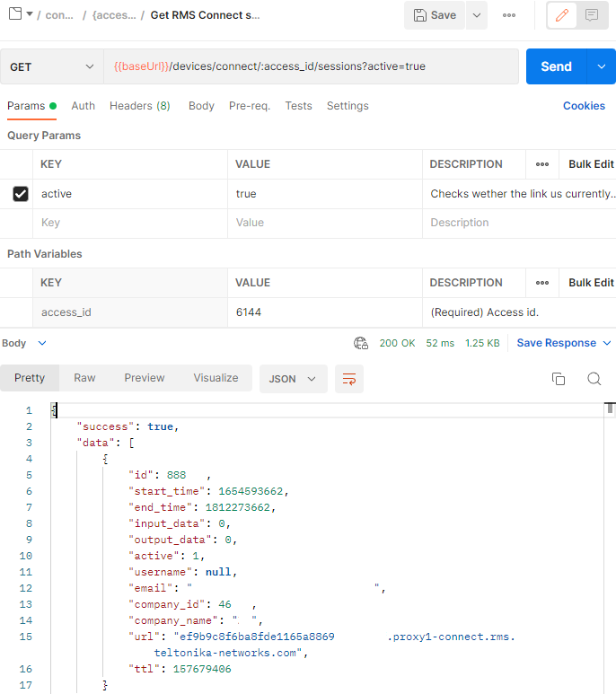616x694 pixels.
Task: Toggle line wrap icon in response toolbar
Action: pos(349,379)
